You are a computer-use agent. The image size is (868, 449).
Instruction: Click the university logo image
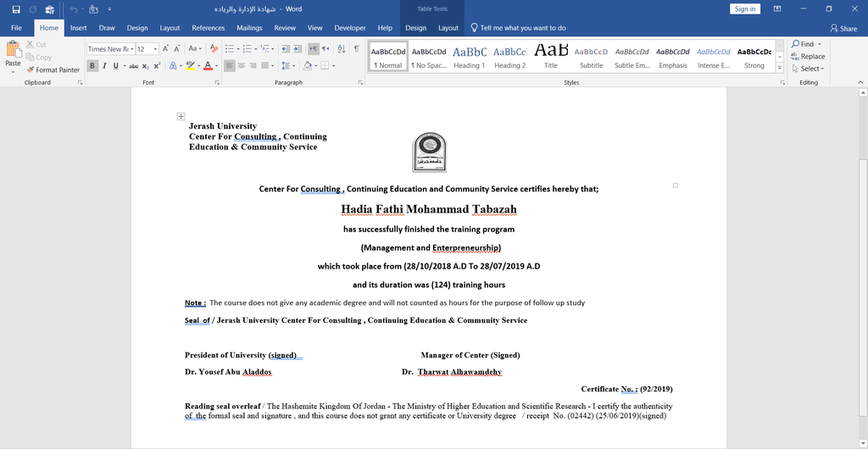(429, 152)
